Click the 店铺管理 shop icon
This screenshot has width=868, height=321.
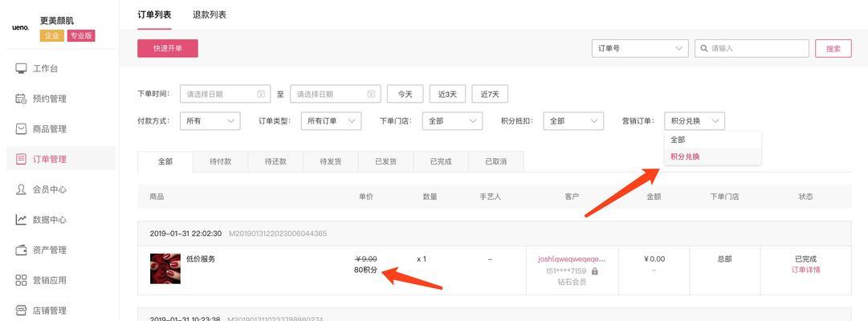click(21, 310)
